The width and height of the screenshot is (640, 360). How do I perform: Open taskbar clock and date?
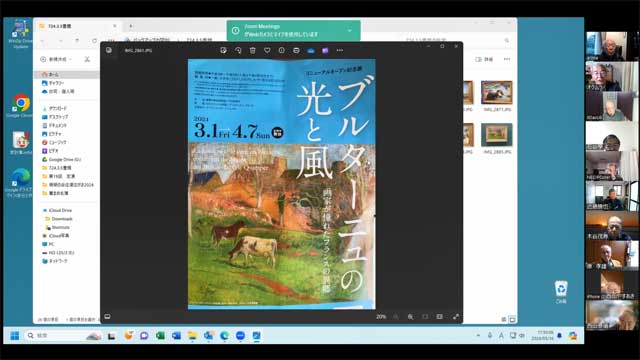(542, 336)
